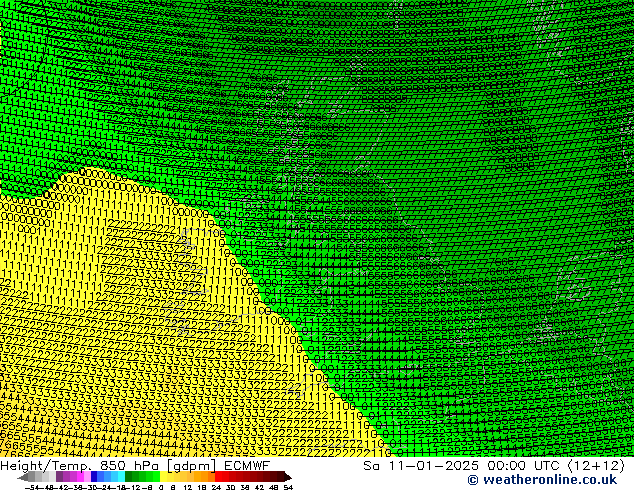Click the bright yellow swatch in the legend

pos(163,476)
